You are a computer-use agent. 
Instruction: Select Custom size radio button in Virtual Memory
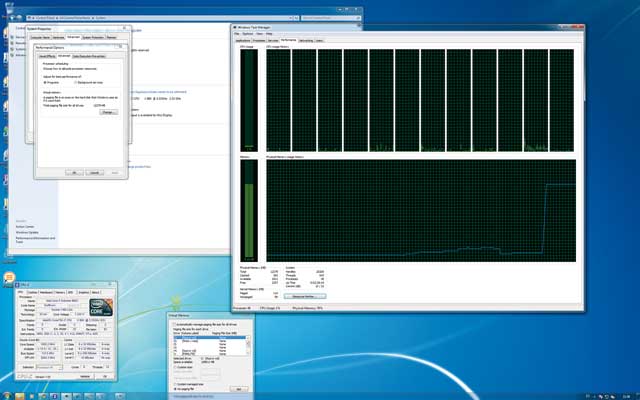pos(176,367)
